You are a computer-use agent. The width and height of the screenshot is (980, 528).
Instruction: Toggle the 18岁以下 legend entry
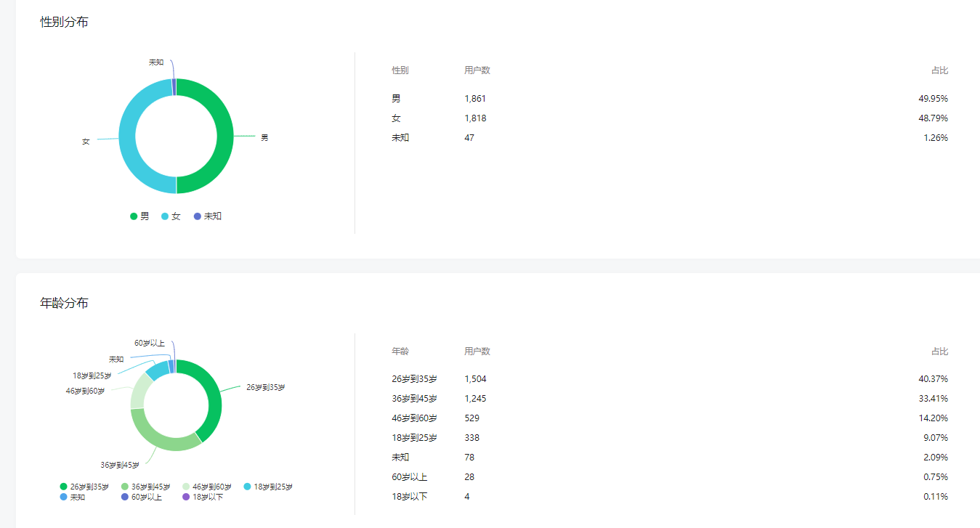pos(203,497)
